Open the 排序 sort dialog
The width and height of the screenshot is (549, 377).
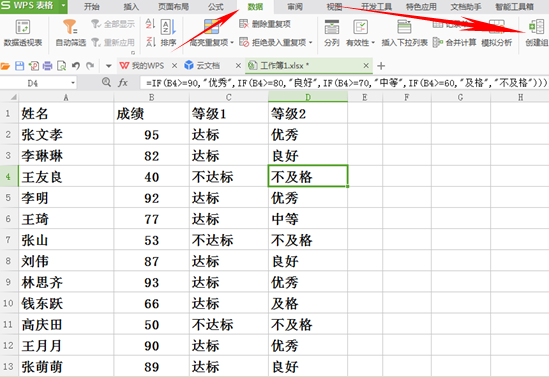point(168,33)
